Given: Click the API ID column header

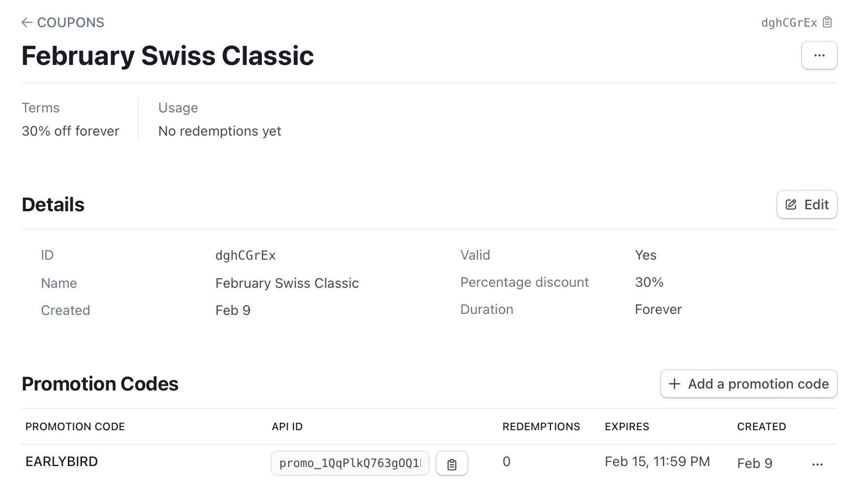Looking at the screenshot, I should (287, 426).
